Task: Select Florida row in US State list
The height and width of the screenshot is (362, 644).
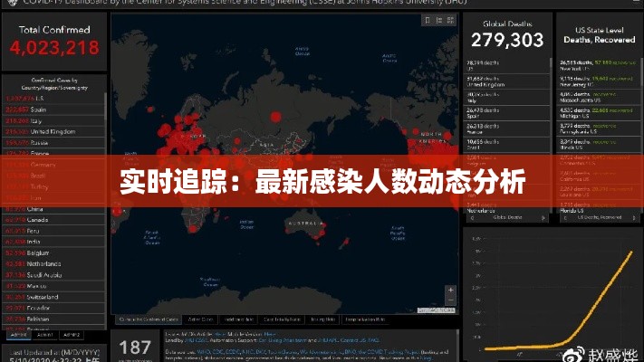Action: pyautogui.click(x=598, y=209)
